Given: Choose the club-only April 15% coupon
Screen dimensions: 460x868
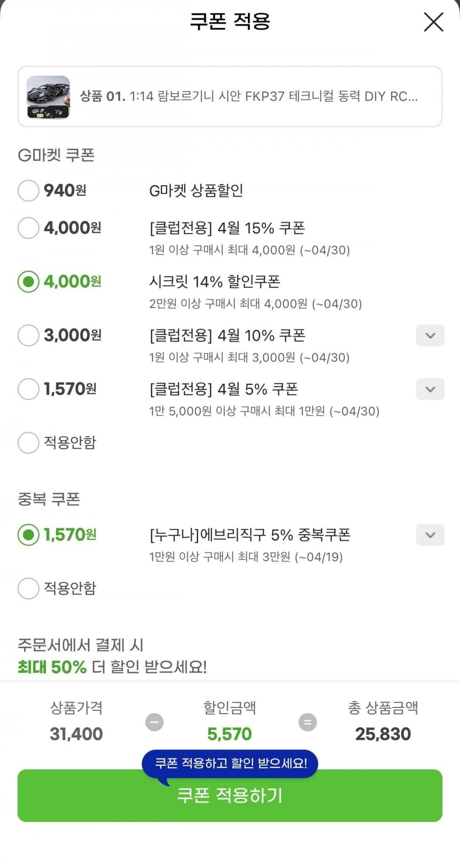Looking at the screenshot, I should tap(29, 228).
